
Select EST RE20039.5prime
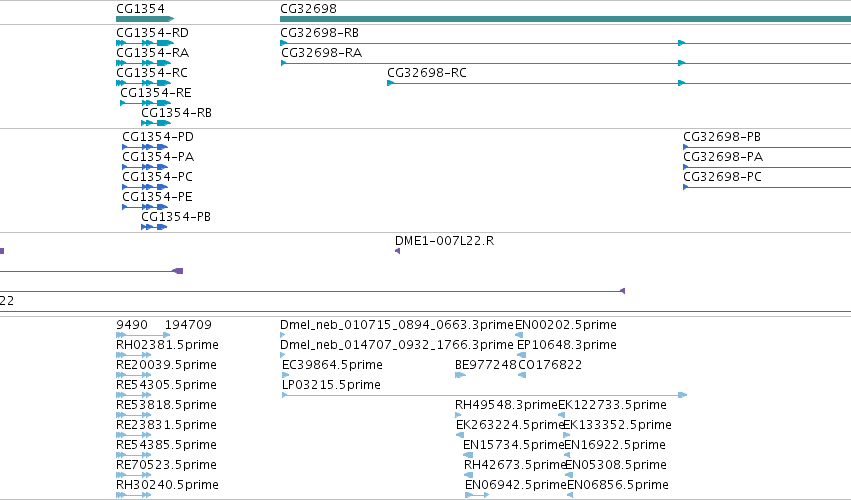click(166, 365)
